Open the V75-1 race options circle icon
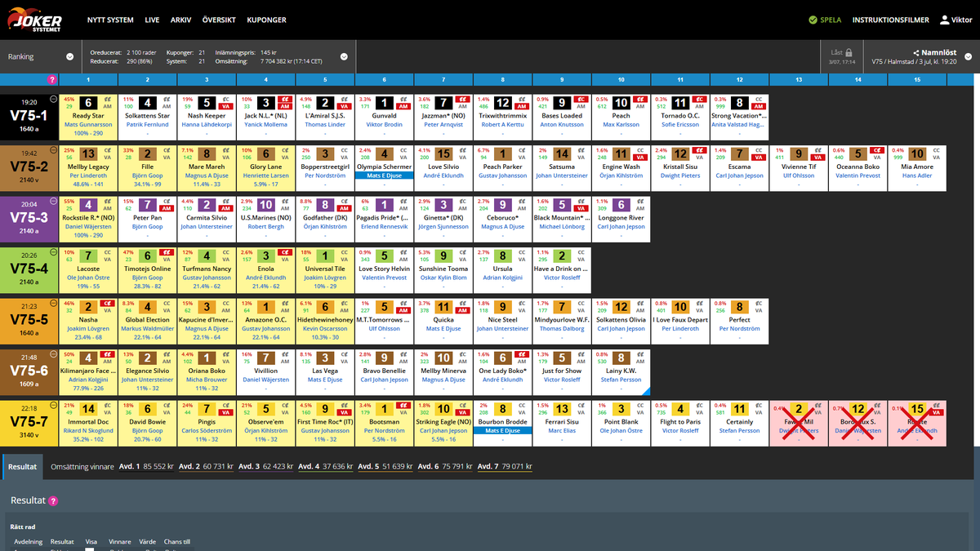The width and height of the screenshot is (980, 551). pyautogui.click(x=52, y=97)
